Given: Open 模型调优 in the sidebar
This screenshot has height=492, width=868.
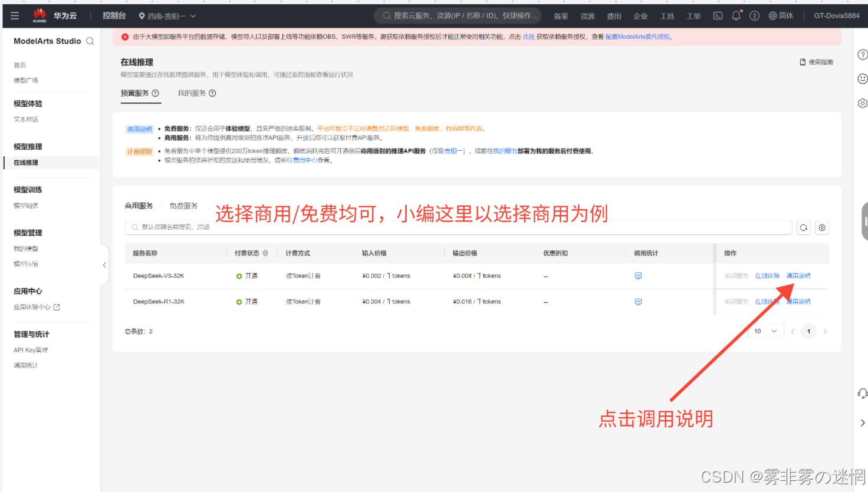Looking at the screenshot, I should pyautogui.click(x=26, y=206).
